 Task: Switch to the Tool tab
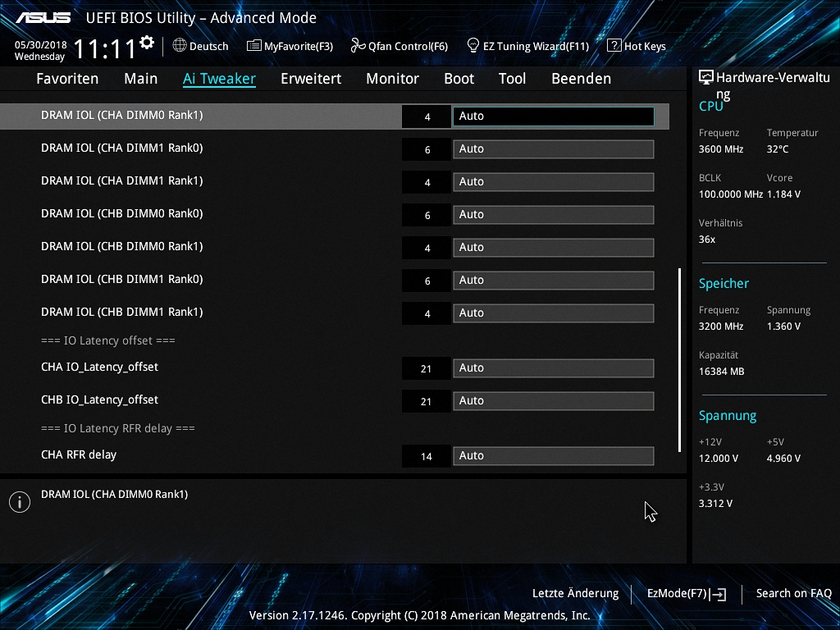(x=512, y=79)
